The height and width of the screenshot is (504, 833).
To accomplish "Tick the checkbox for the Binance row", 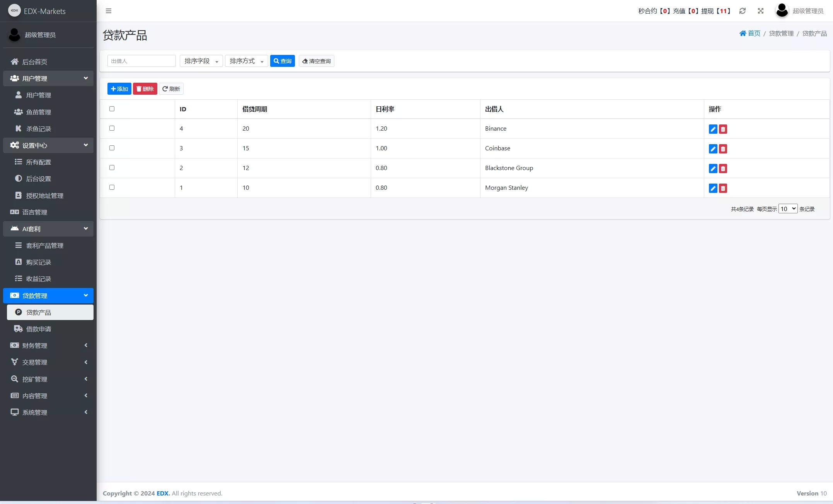I will coord(112,128).
